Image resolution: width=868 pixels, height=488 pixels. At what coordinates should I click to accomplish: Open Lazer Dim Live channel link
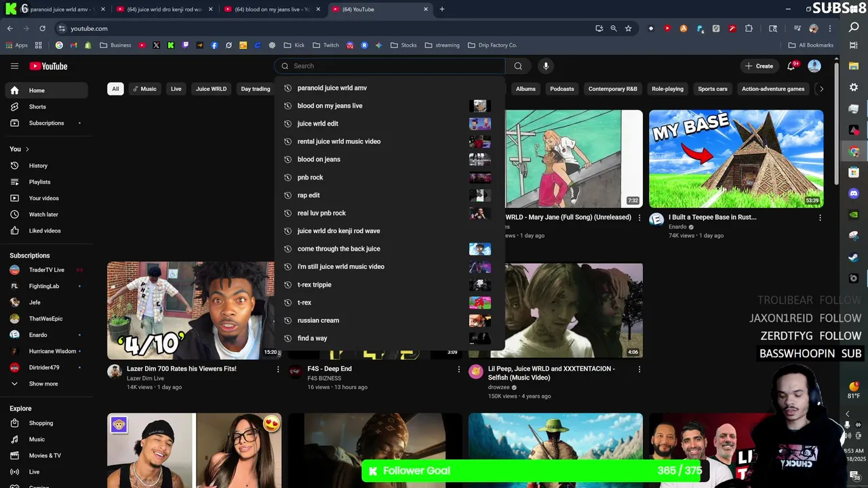(145, 378)
